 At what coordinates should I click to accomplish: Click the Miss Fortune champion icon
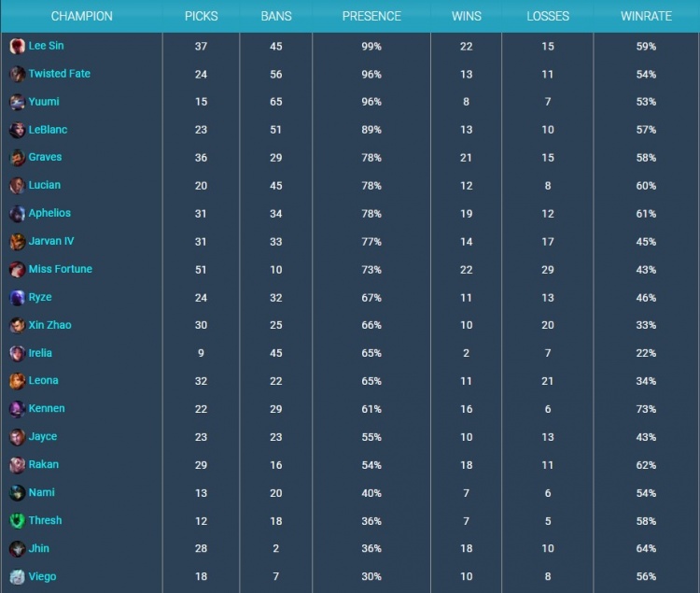coord(17,270)
